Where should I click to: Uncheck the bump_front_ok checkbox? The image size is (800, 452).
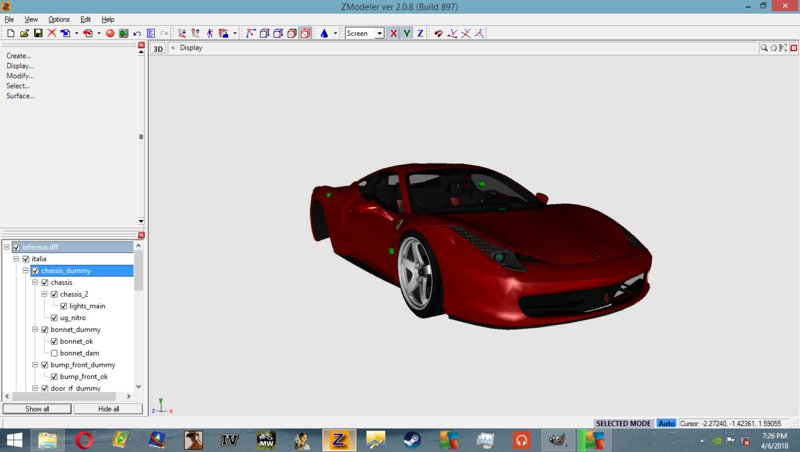(54, 376)
